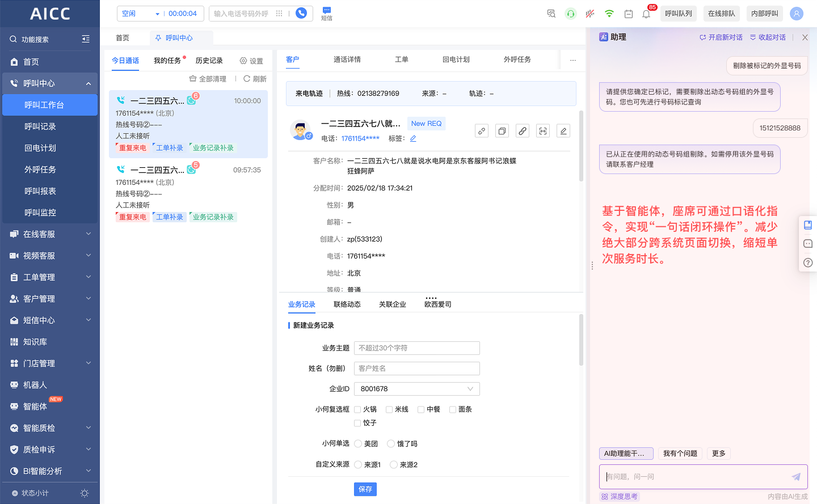Open the chat bubble icon on right edge
The image size is (817, 504).
click(808, 244)
